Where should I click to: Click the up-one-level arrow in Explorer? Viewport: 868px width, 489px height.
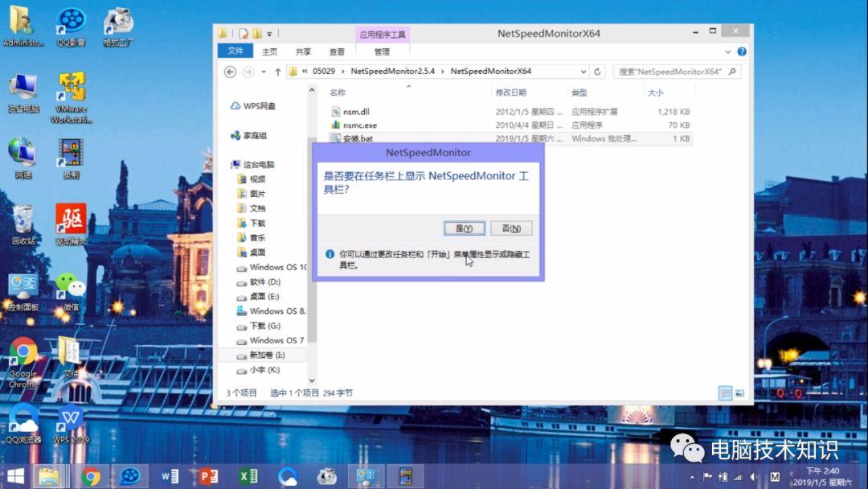(278, 72)
